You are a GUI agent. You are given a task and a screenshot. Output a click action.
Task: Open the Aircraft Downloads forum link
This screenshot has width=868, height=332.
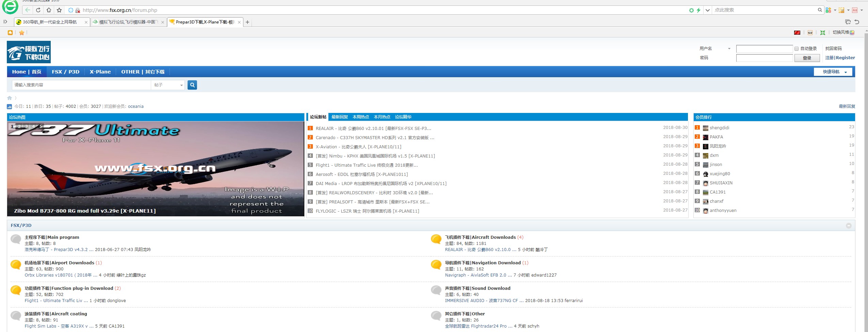pos(480,237)
